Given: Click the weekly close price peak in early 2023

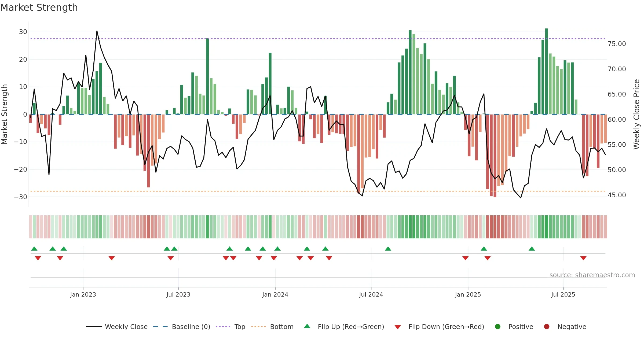Looking at the screenshot, I should click(97, 31).
